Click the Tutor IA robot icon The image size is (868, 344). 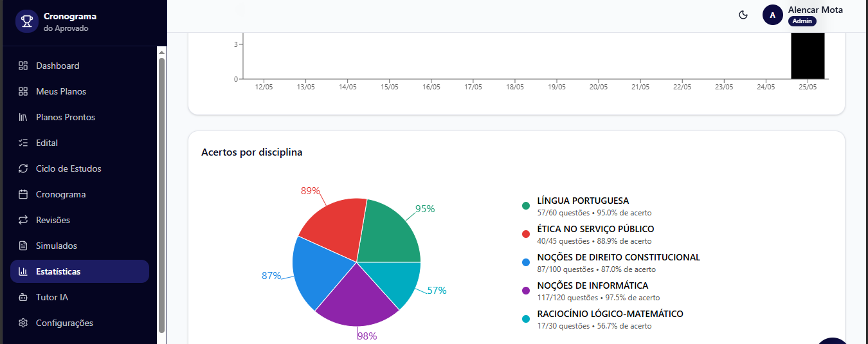pos(23,297)
